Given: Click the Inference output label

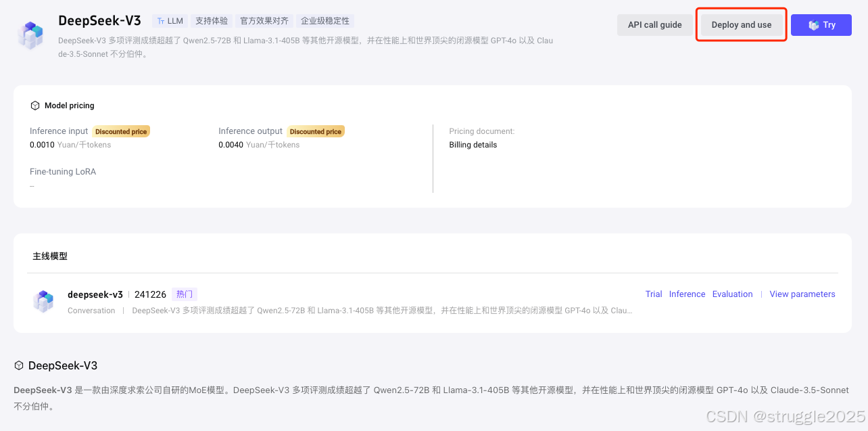Looking at the screenshot, I should 251,131.
